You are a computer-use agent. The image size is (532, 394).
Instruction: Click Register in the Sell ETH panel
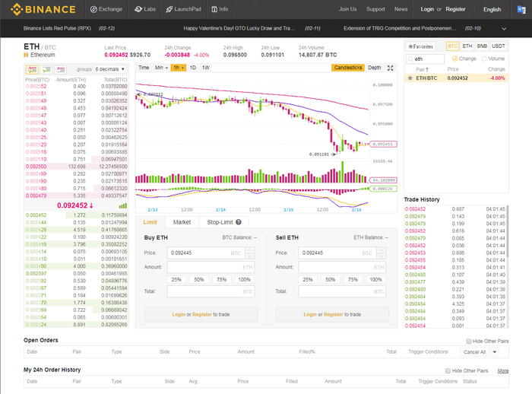pyautogui.click(x=333, y=315)
